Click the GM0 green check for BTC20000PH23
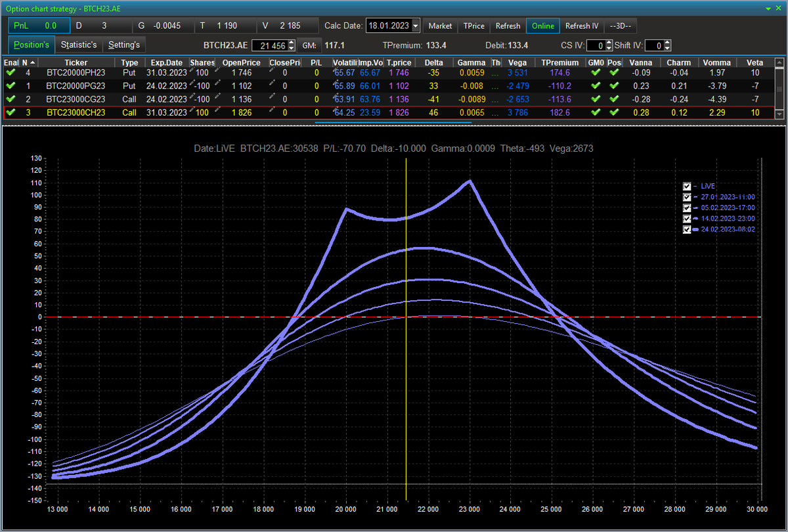 596,72
